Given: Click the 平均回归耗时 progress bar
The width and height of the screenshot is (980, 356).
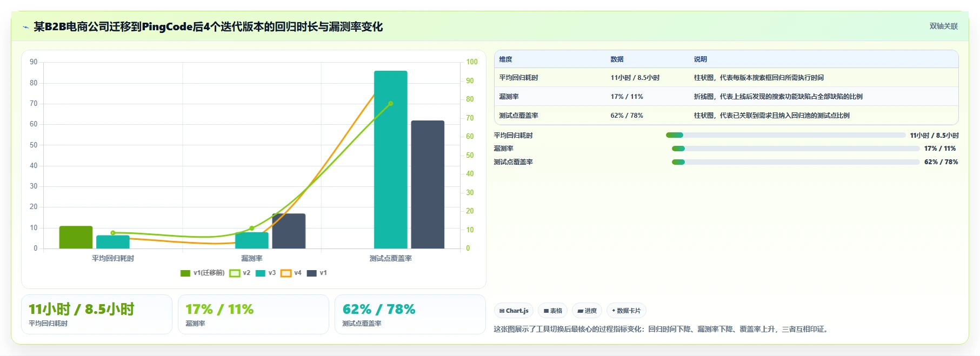Looking at the screenshot, I should tap(786, 135).
